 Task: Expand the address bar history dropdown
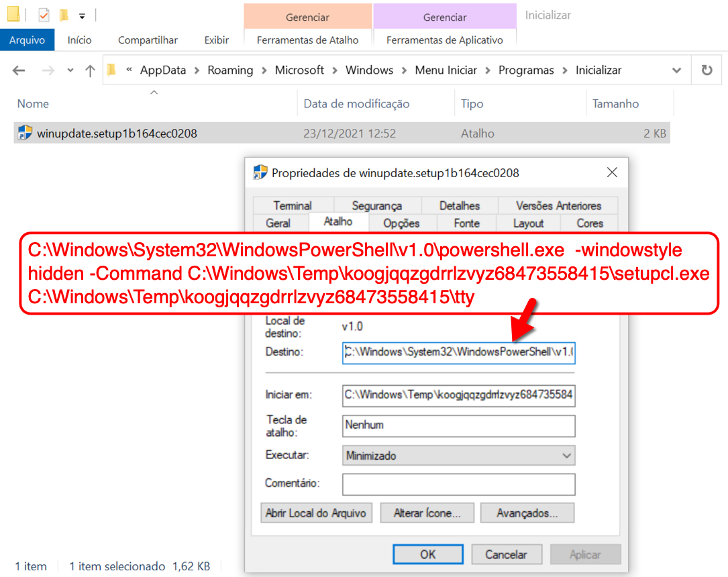(x=676, y=70)
